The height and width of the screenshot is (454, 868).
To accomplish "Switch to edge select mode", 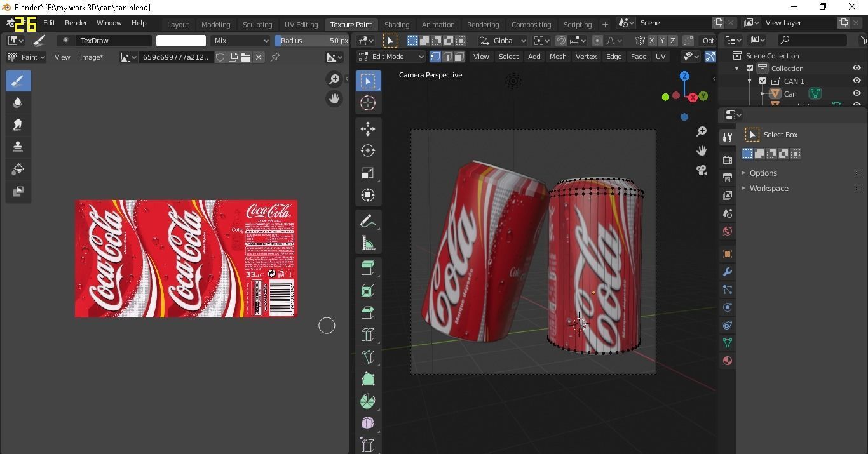I will (447, 57).
